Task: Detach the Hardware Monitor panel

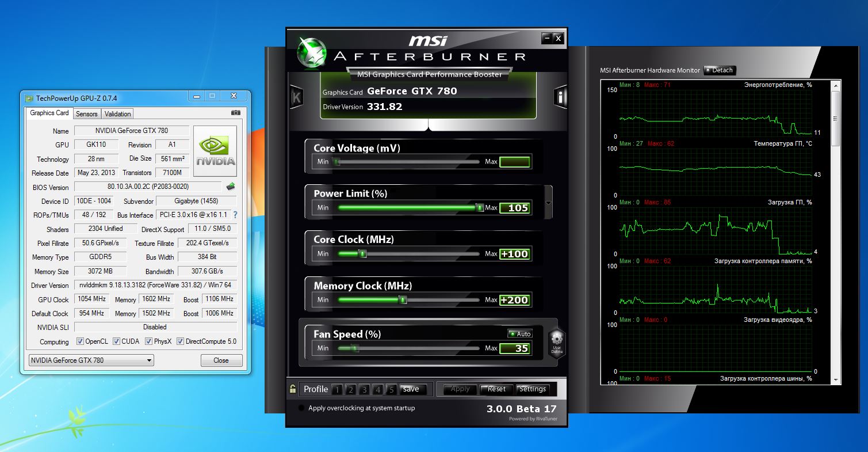Action: coord(720,70)
